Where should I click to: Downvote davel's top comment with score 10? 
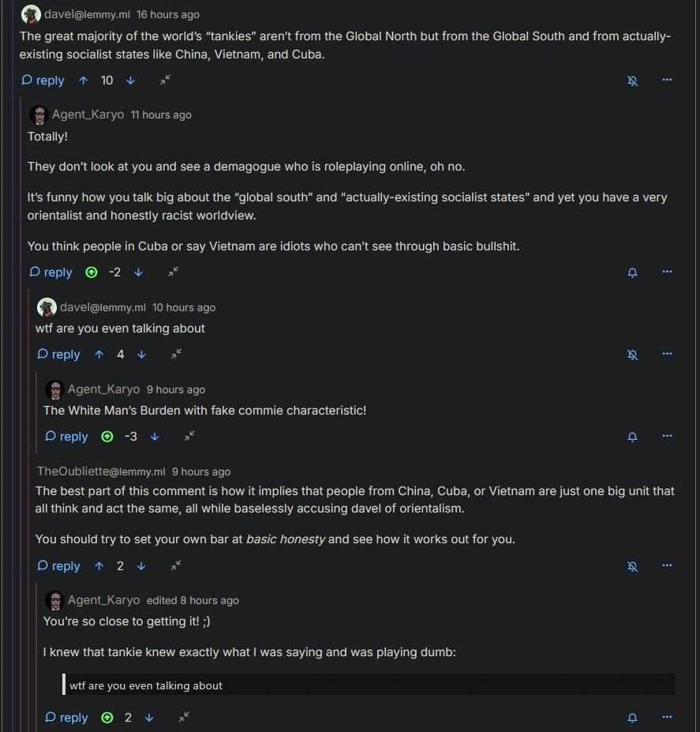[x=130, y=81]
